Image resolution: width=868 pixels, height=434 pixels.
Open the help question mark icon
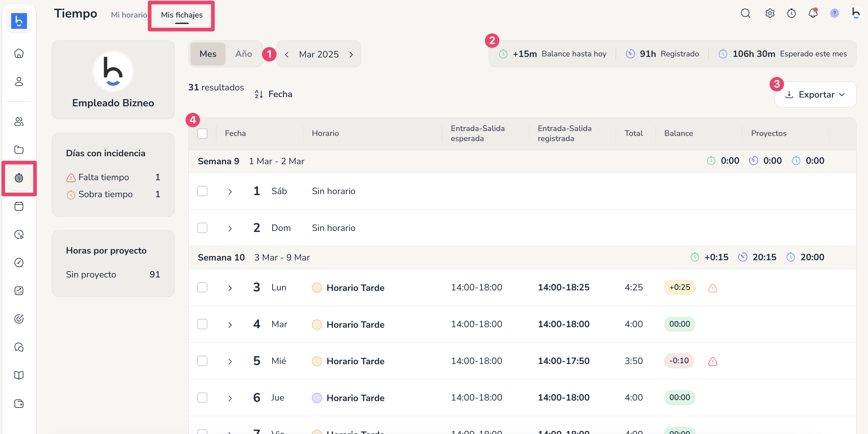[834, 13]
